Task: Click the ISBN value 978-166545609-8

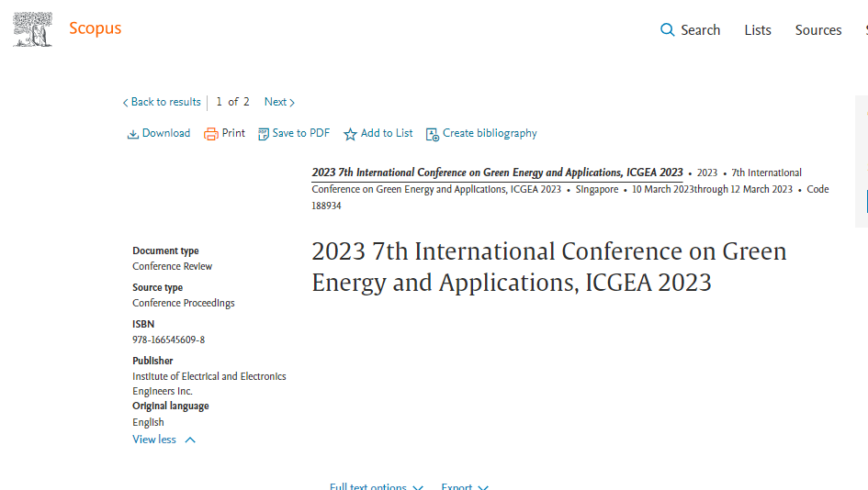Action: tap(168, 340)
